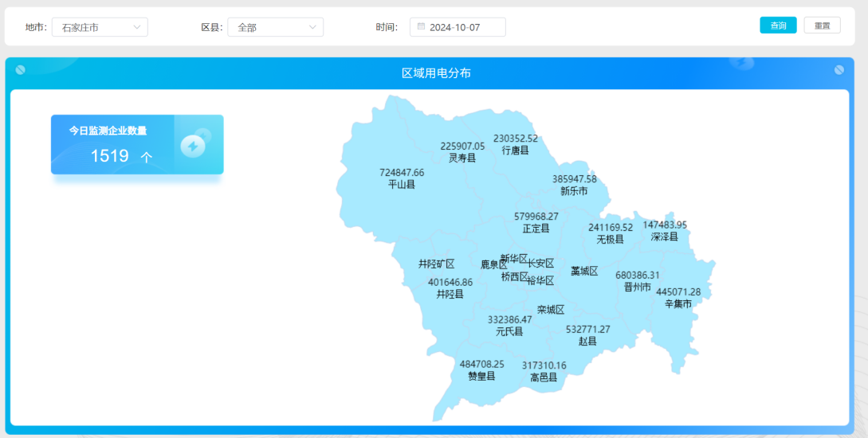
Task: Click the lightning bolt icon on enterprise card
Action: point(193,146)
